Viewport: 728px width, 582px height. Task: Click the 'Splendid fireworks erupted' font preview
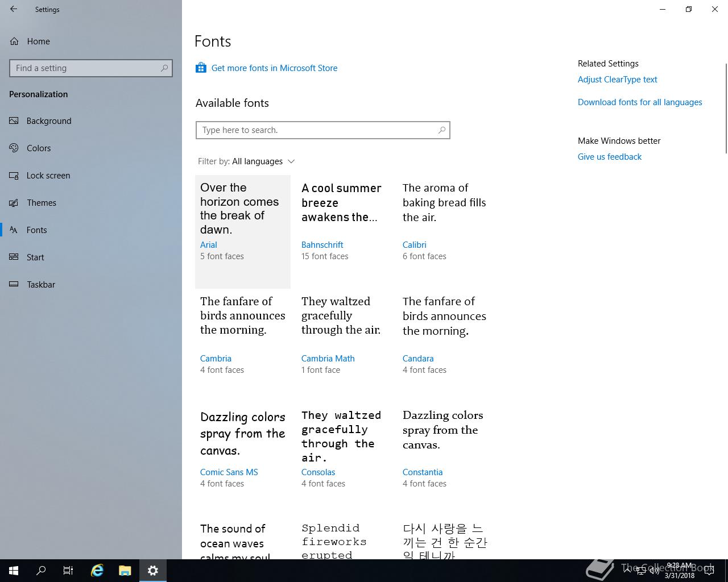coord(334,542)
